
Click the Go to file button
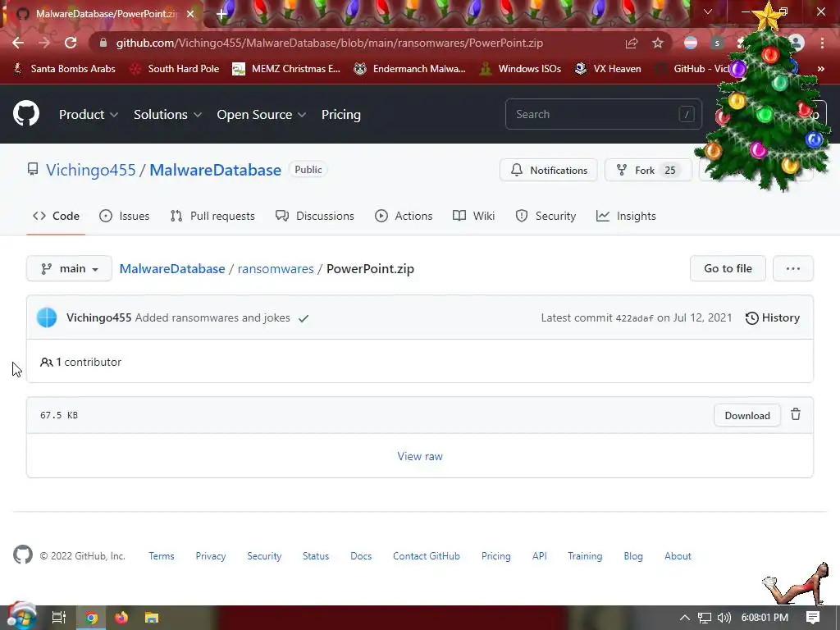click(728, 268)
